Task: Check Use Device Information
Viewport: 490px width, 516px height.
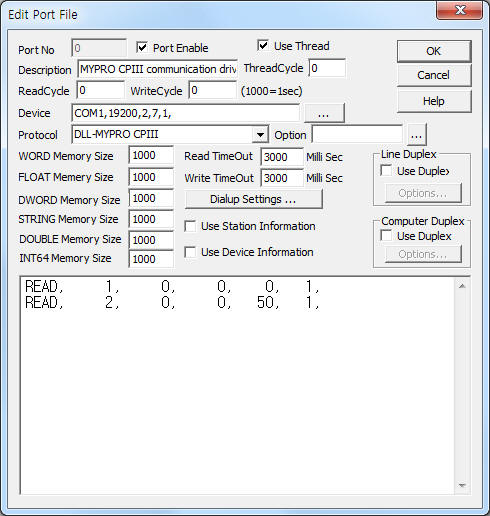Action: 190,252
